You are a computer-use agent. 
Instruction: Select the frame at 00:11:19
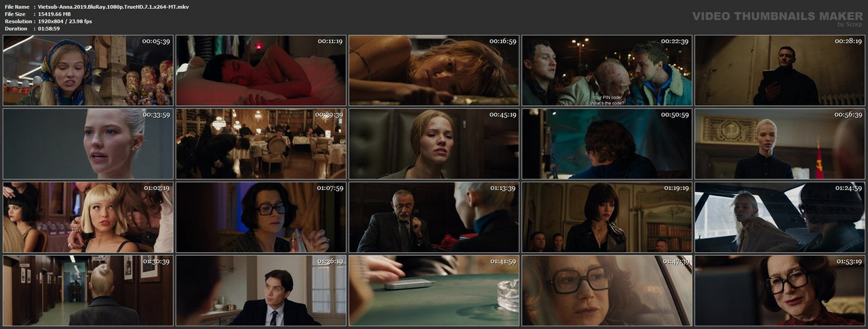point(261,71)
